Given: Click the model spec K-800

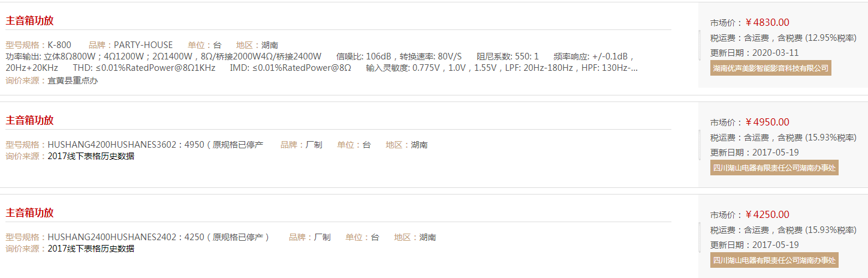Looking at the screenshot, I should 59,45.
